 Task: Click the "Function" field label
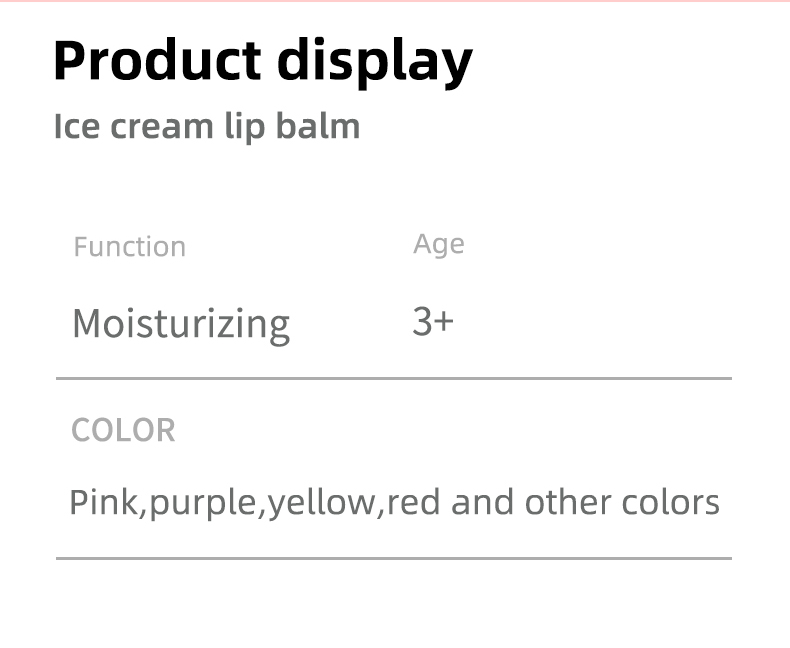(129, 247)
